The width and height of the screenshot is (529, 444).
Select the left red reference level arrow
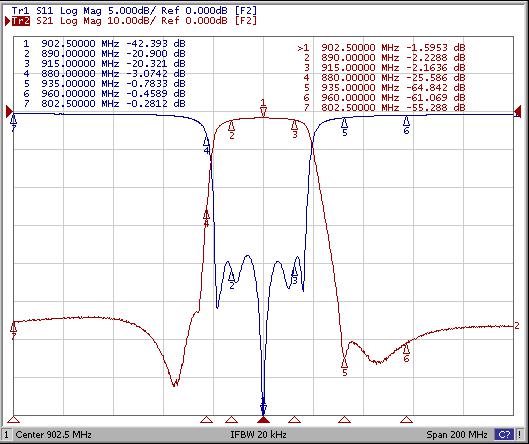(x=9, y=112)
